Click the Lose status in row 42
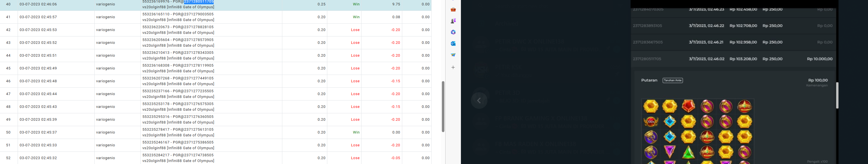 coord(356,30)
